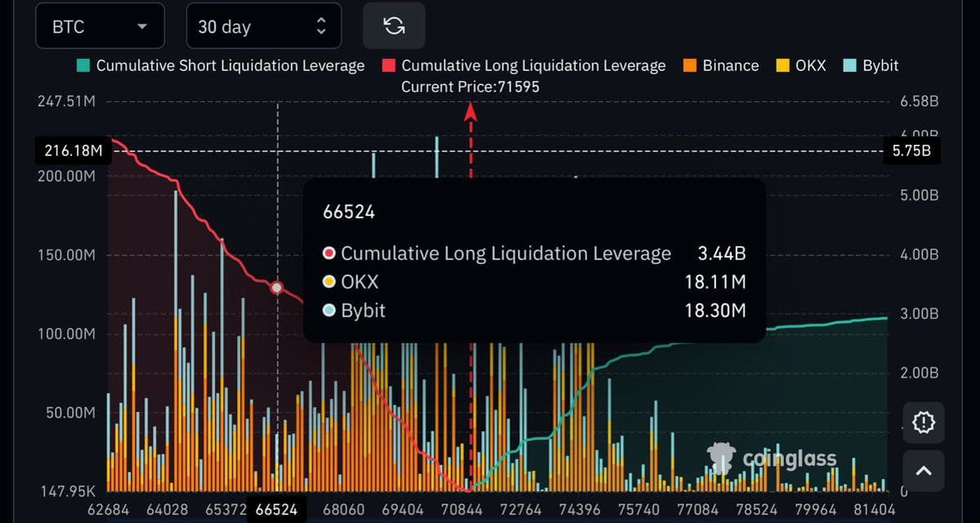Toggle the OKX series in the legend

801,65
